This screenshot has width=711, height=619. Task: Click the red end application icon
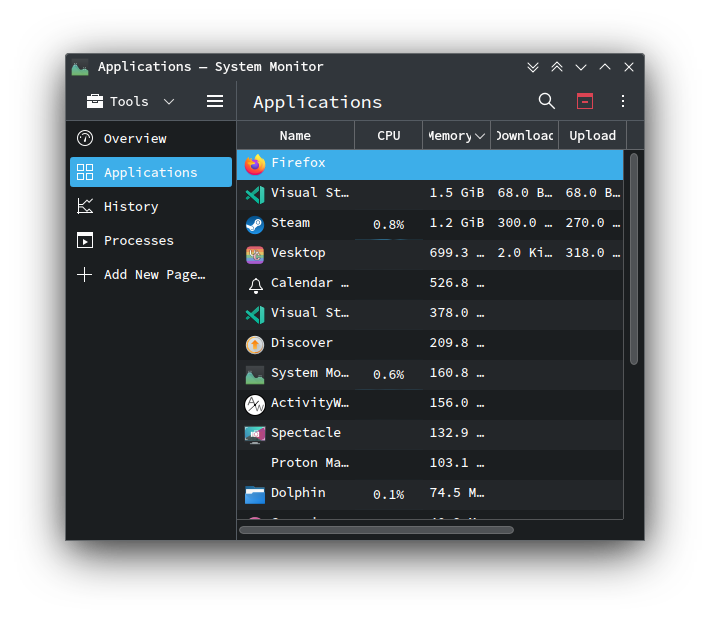tap(584, 101)
